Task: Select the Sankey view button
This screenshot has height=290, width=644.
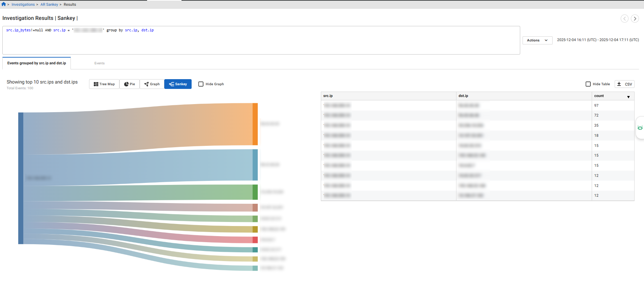Action: tap(178, 84)
